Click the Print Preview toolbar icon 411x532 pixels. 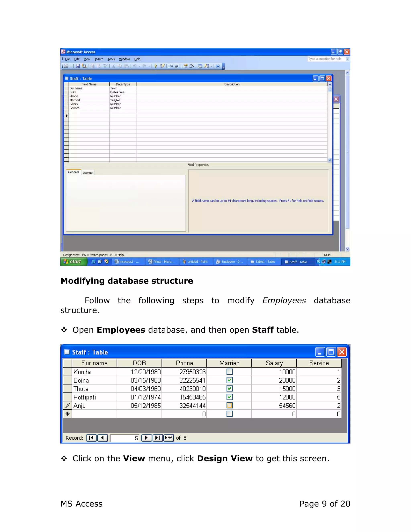pyautogui.click(x=99, y=66)
